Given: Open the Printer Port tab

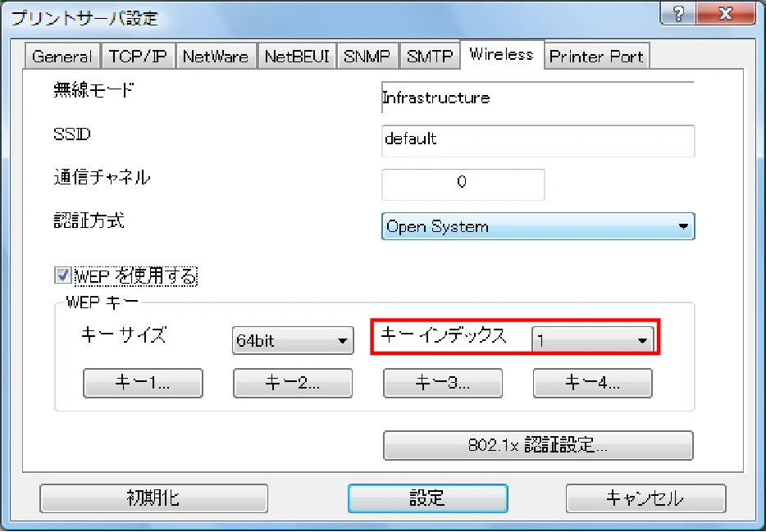Looking at the screenshot, I should click(596, 56).
